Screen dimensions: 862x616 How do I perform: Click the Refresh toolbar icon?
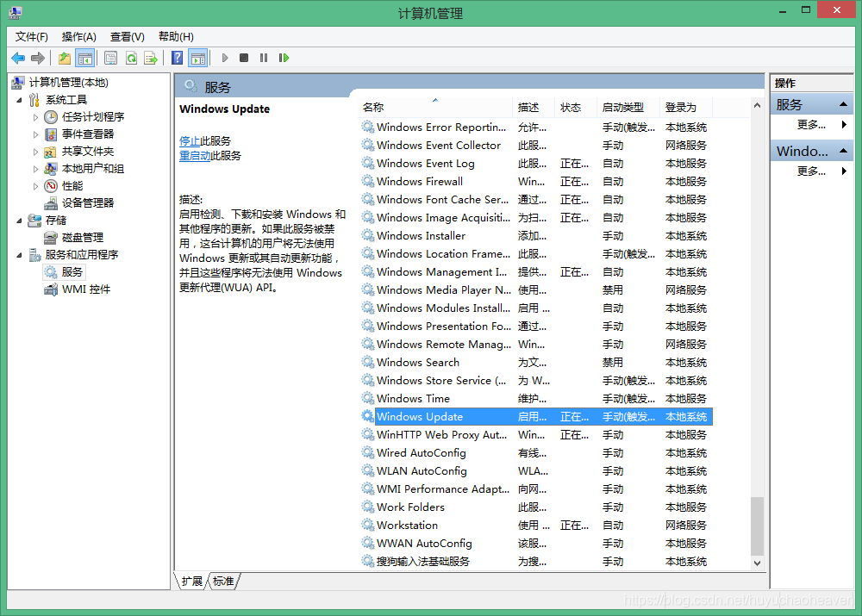coord(131,58)
